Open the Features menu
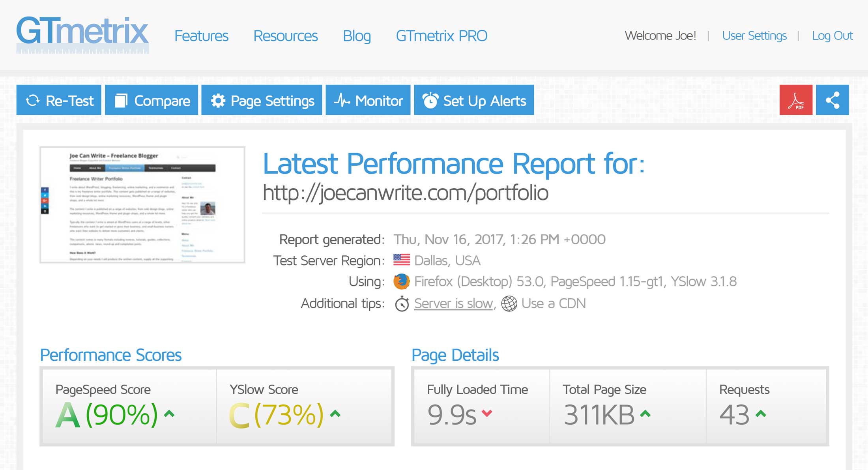868x470 pixels. click(201, 36)
